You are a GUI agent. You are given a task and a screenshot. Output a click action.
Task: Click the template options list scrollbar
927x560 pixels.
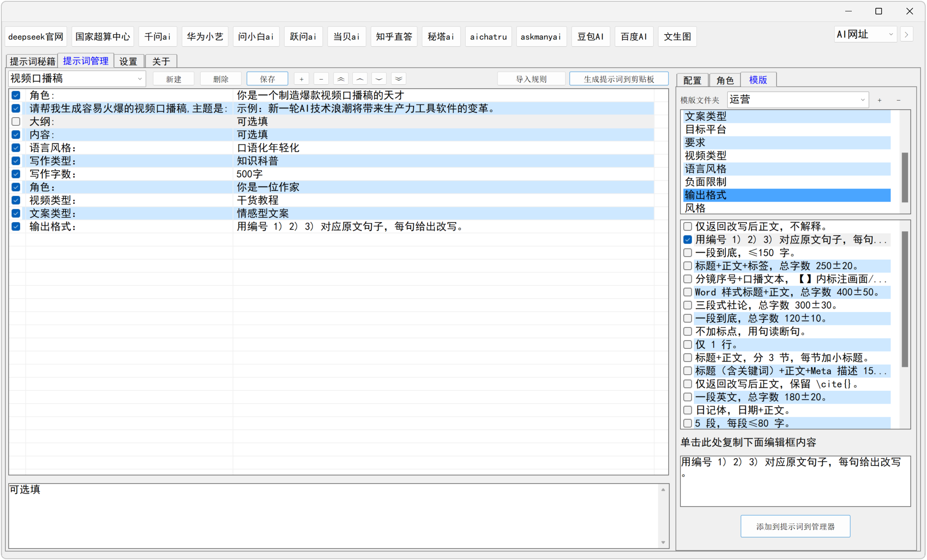tap(905, 299)
